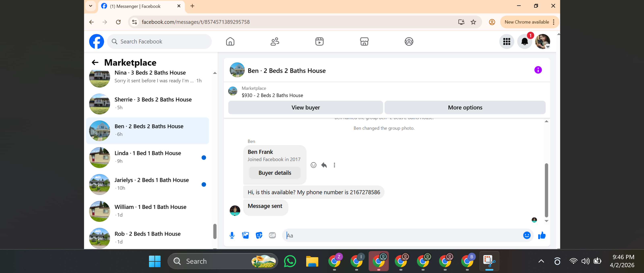Click the chat header house thumbnail

tap(237, 70)
